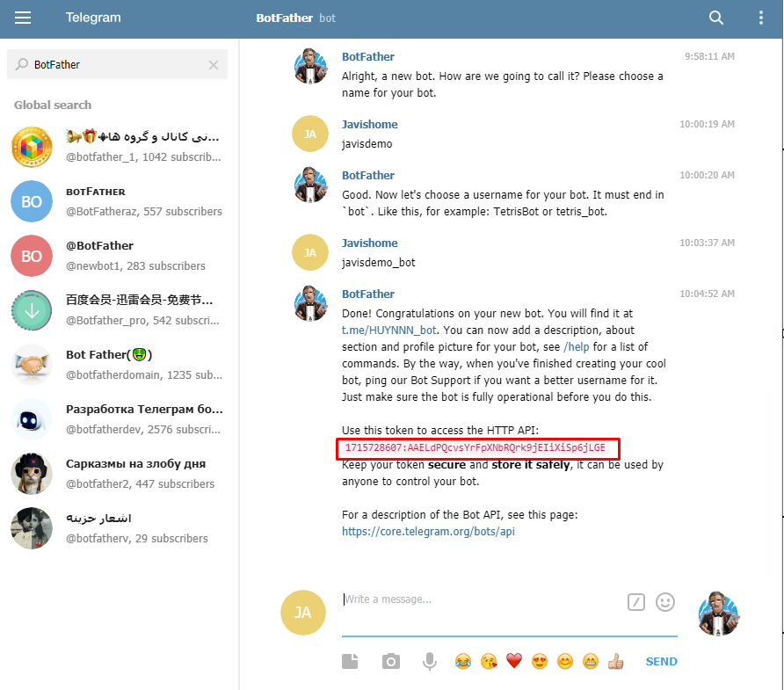Attach a photo with the camera icon
Image resolution: width=784 pixels, height=690 pixels.
[x=390, y=662]
